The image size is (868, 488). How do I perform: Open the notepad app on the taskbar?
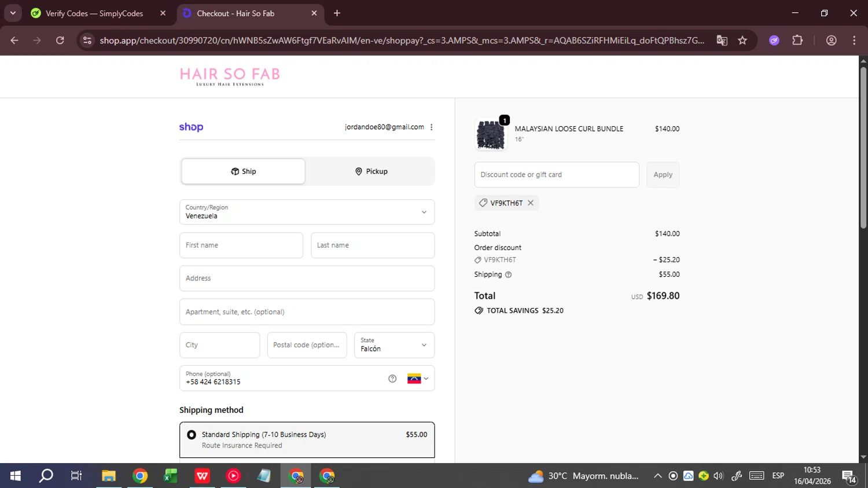(x=264, y=476)
